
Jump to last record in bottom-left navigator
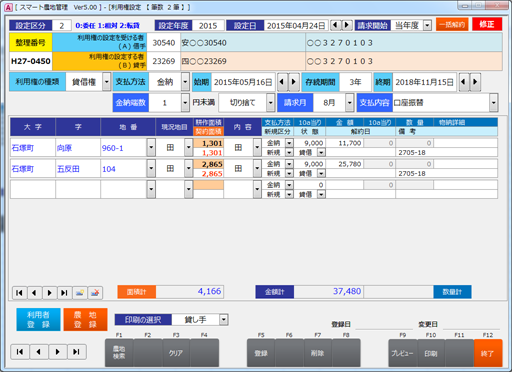coord(77,352)
